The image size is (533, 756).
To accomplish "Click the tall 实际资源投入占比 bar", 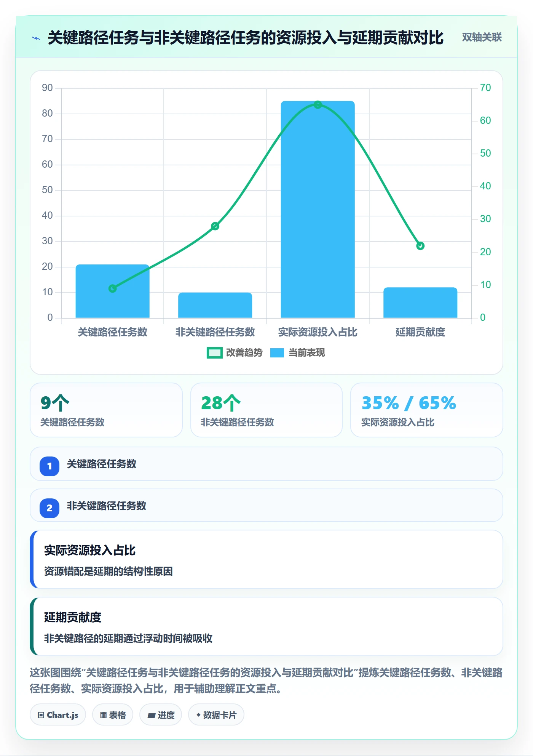I will point(318,209).
